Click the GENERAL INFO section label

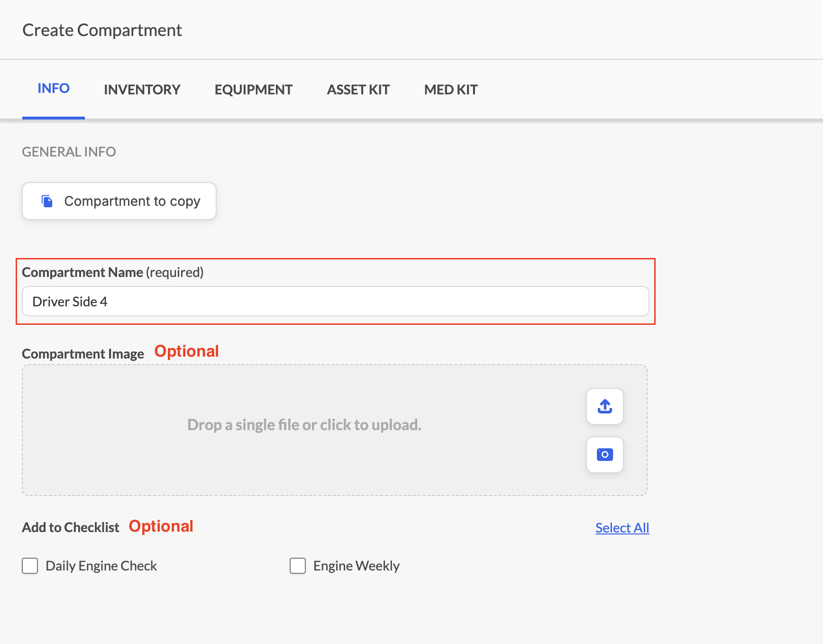coord(69,152)
